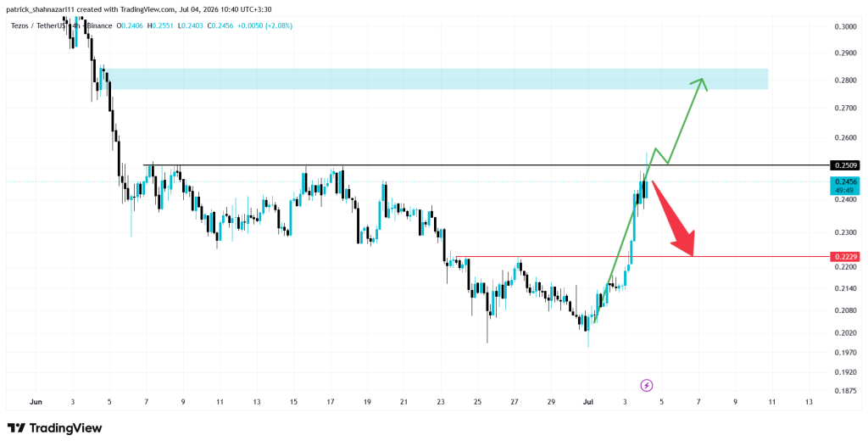
Task: Click the high value H0.2551
Action: pyautogui.click(x=159, y=26)
